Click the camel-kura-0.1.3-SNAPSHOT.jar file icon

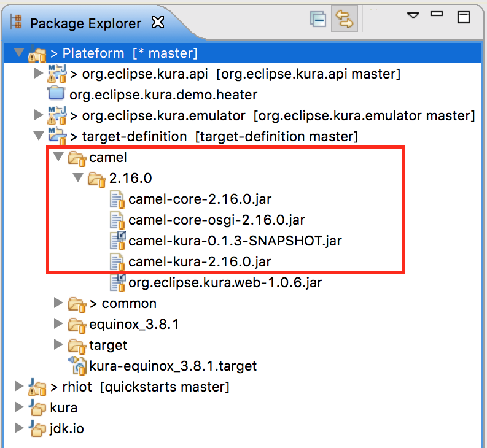click(117, 241)
